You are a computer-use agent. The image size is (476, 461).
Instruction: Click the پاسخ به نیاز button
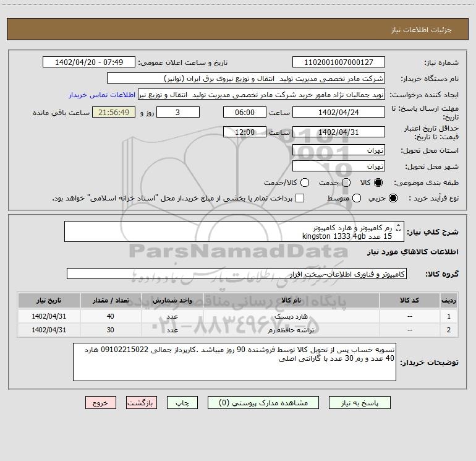pyautogui.click(x=360, y=403)
